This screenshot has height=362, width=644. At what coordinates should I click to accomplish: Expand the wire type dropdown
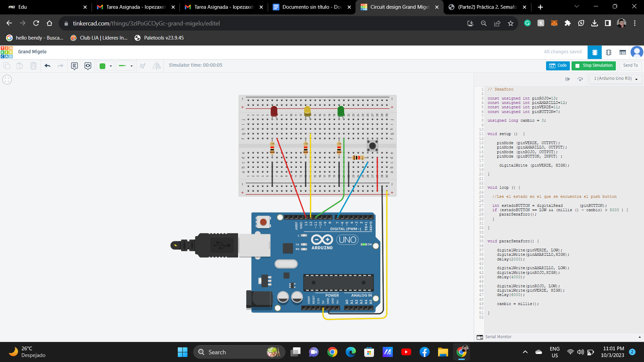125,66
